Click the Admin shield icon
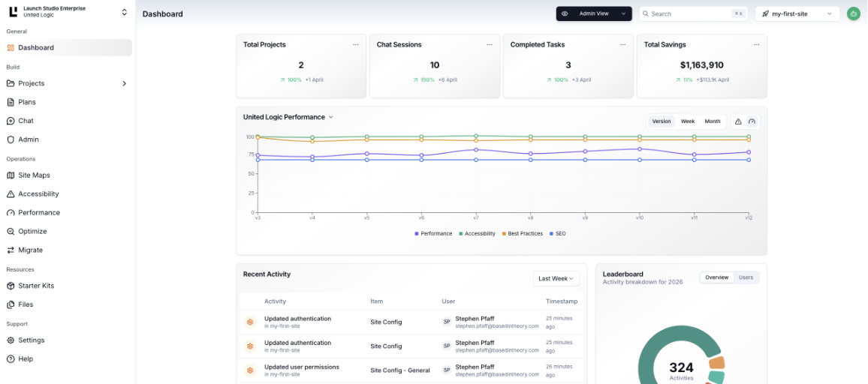This screenshot has height=384, width=868. 11,139
